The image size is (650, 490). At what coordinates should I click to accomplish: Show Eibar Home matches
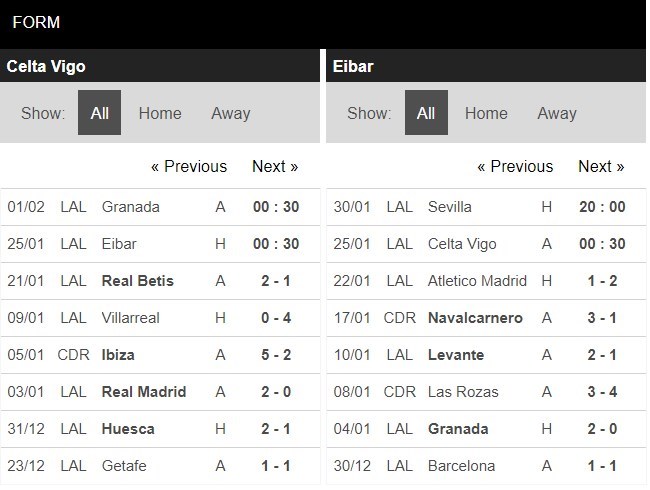(486, 113)
